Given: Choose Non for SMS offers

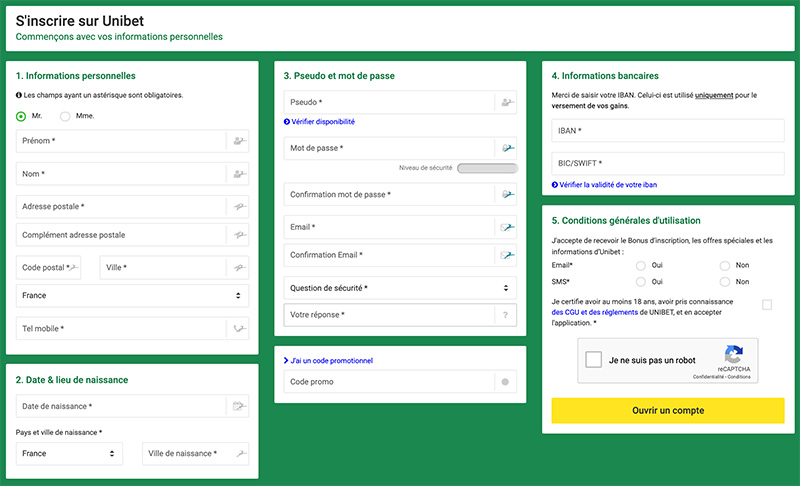Looking at the screenshot, I should [x=724, y=282].
